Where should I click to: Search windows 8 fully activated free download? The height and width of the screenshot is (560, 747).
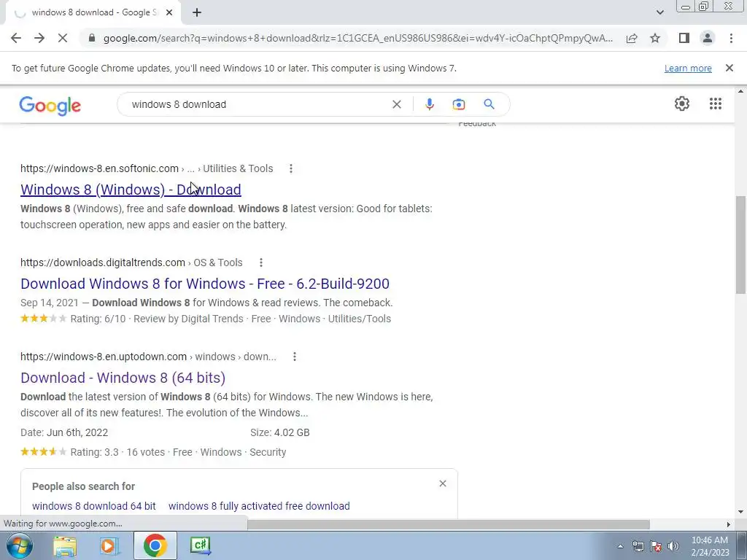point(259,506)
